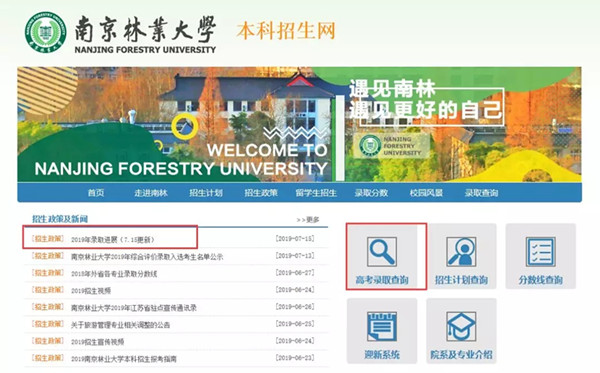The image size is (600, 373).
Task: Open 录取查询 in the navigation bar
Action: coord(481,193)
